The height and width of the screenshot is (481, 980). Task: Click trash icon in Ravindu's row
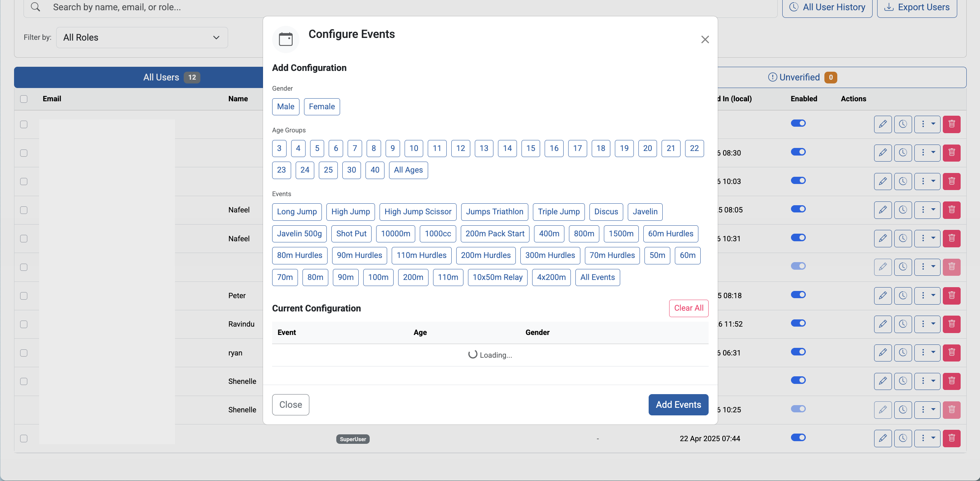pyautogui.click(x=952, y=324)
